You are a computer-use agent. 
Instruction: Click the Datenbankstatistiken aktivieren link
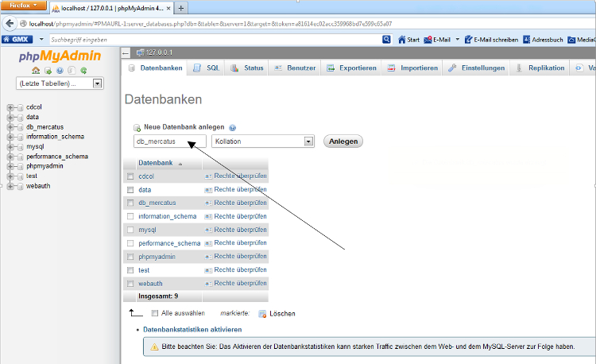(192, 329)
